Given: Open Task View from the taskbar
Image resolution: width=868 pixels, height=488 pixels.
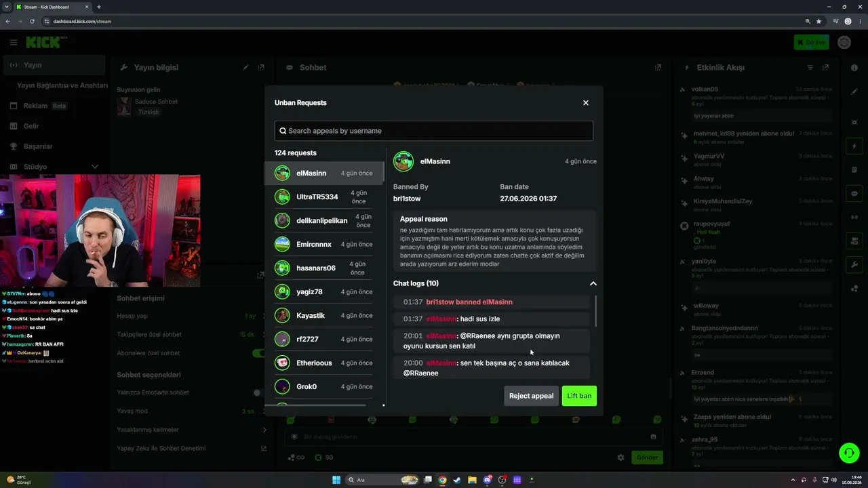Looking at the screenshot, I should point(427,480).
